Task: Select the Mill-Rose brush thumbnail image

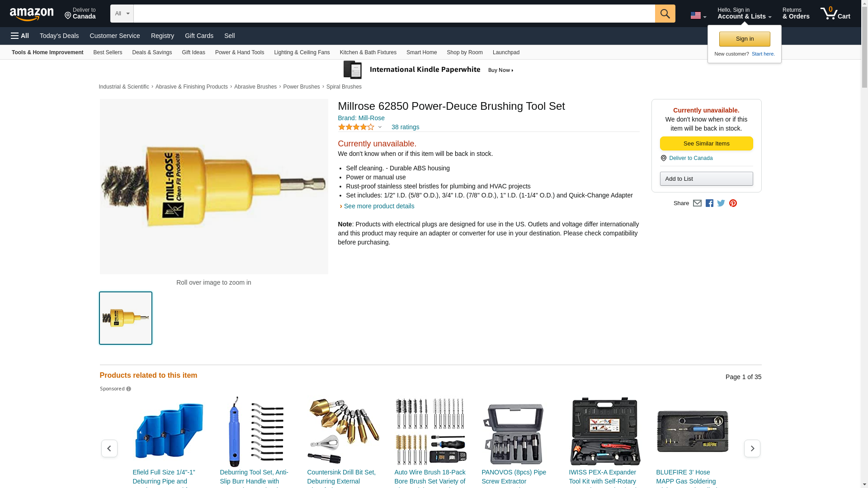Action: point(126,318)
